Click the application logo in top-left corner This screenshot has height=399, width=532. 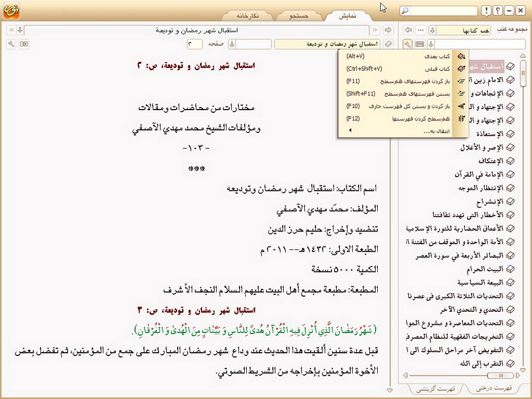coord(12,10)
